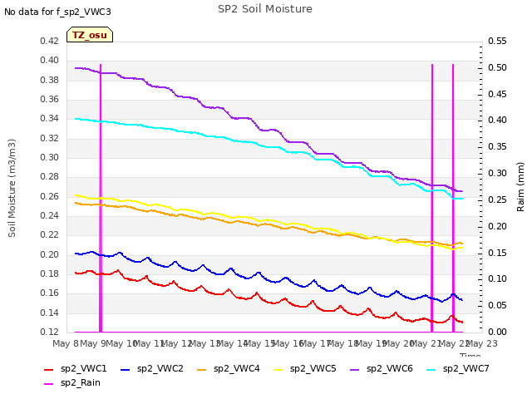Click the 0.30 left axis tick label

click(49, 157)
